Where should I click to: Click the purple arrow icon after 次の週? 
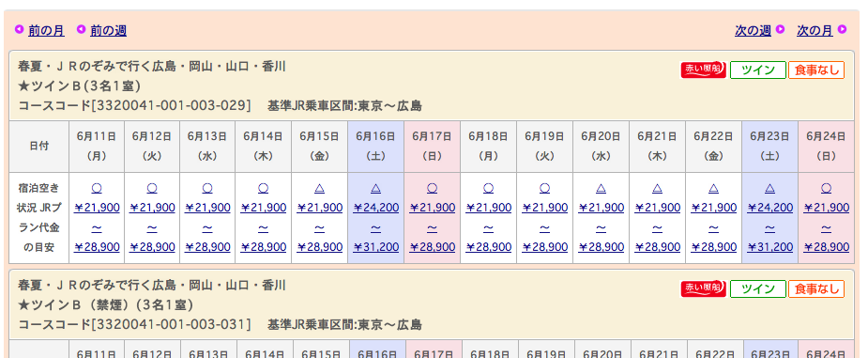[781, 29]
